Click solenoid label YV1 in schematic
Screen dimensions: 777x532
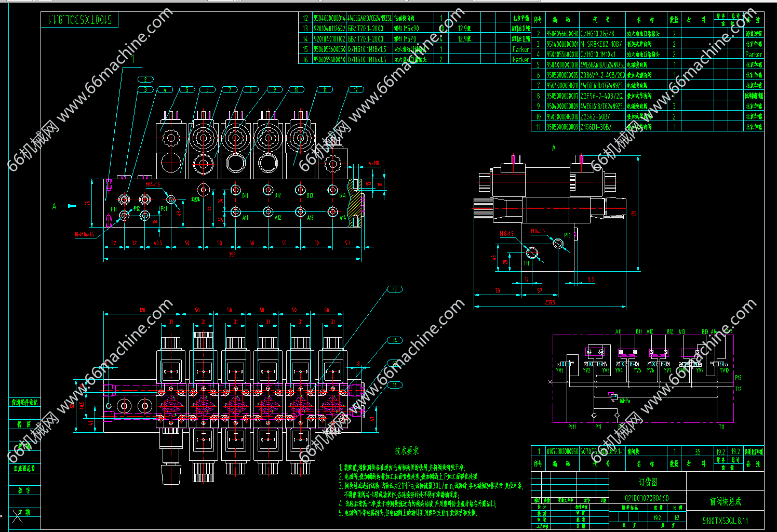pyautogui.click(x=559, y=371)
